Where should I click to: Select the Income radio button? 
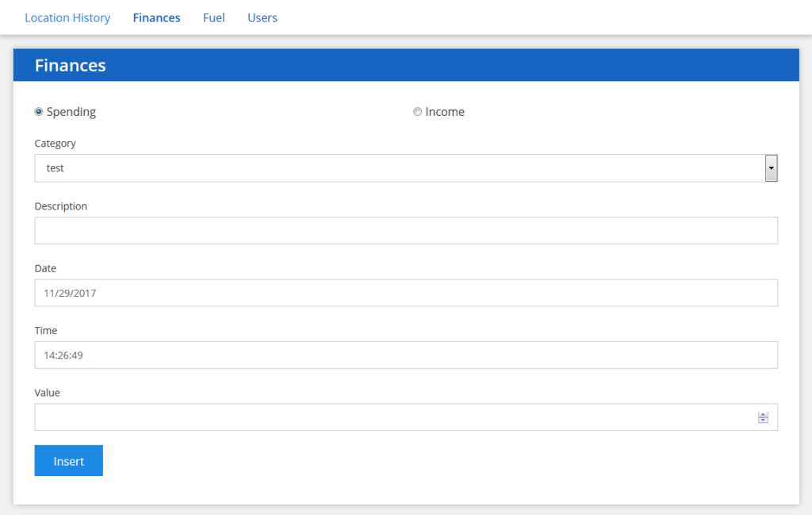(x=417, y=112)
